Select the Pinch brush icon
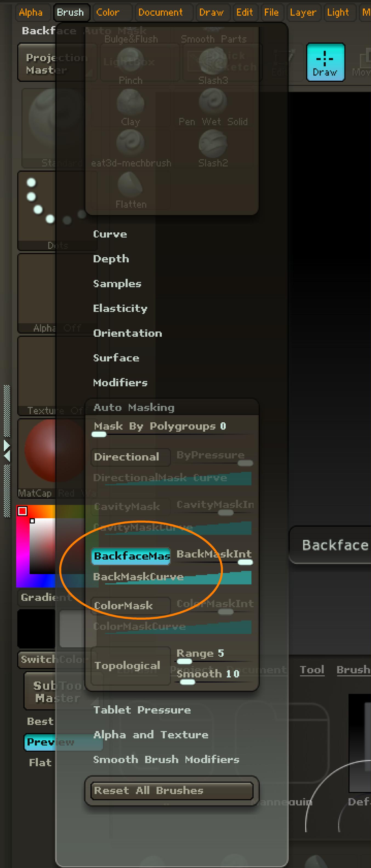Image resolution: width=371 pixels, height=868 pixels. pos(130,60)
